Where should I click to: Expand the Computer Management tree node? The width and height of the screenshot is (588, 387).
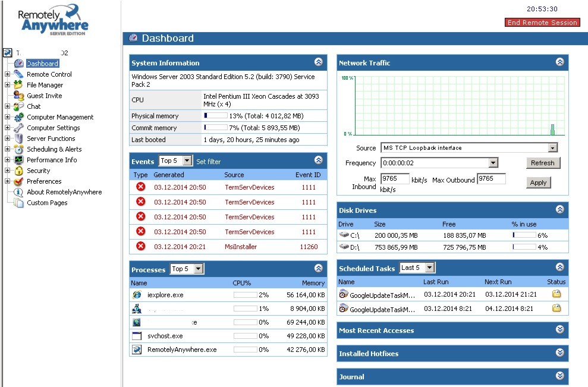click(7, 117)
